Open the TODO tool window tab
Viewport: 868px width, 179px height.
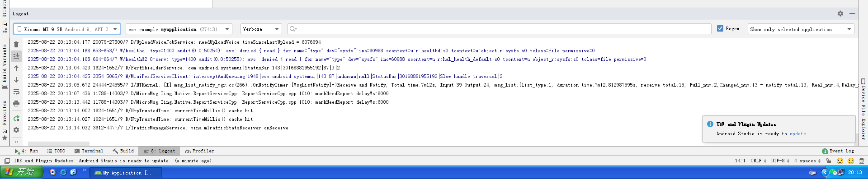[x=57, y=151]
